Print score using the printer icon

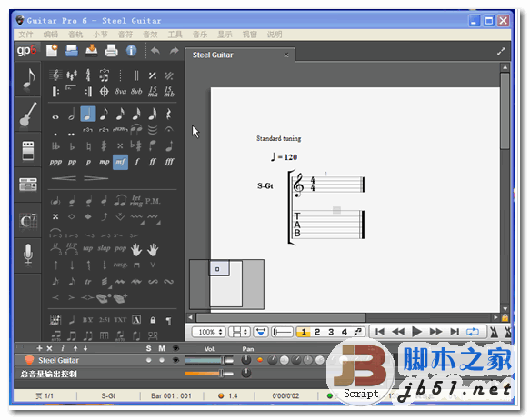111,51
